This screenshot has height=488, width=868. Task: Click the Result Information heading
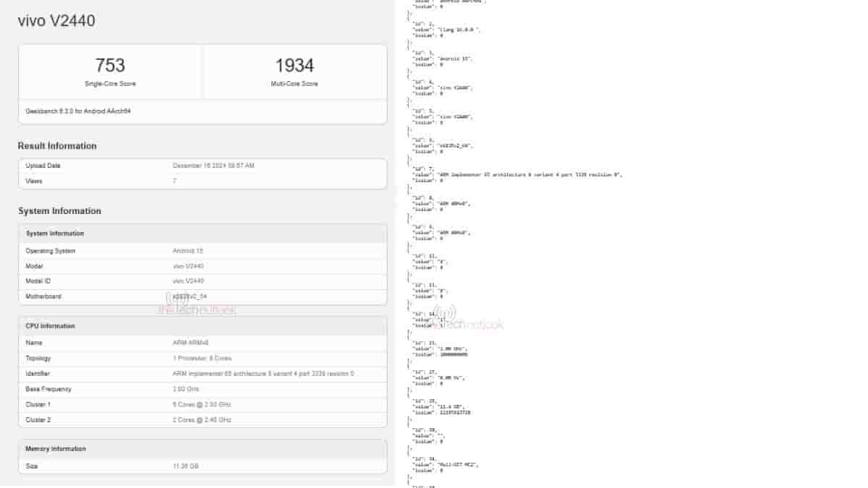click(x=57, y=146)
